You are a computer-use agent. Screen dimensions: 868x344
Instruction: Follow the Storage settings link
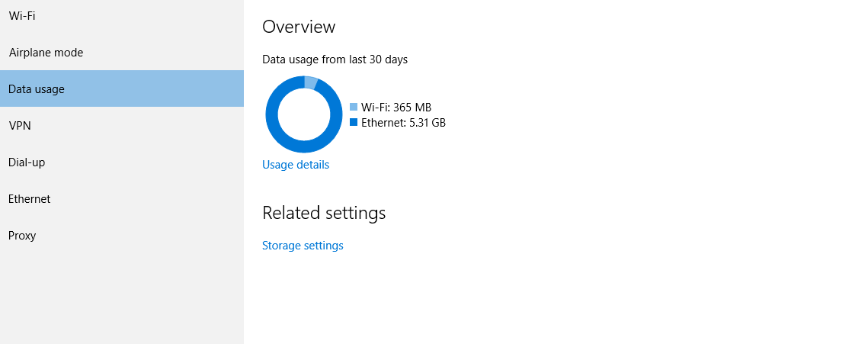point(303,246)
